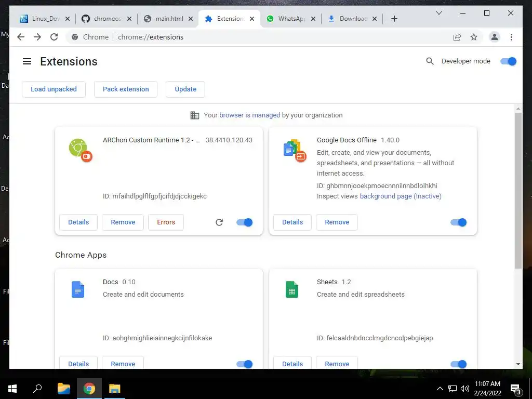
Task: Open Details for Google Docs Offline
Action: point(292,222)
